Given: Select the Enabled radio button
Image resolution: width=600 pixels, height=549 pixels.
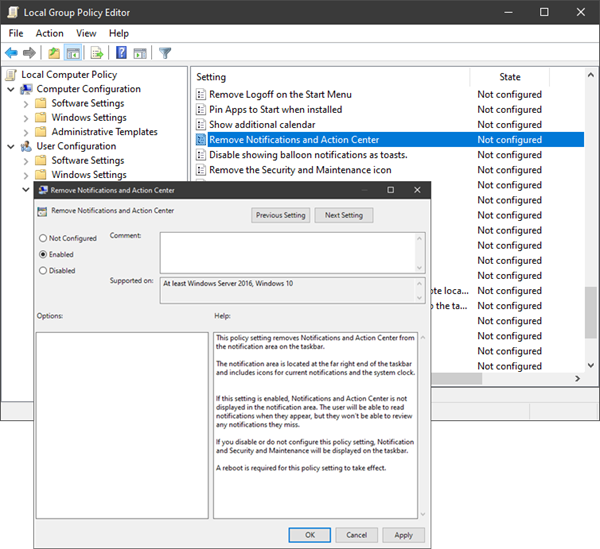Looking at the screenshot, I should (43, 254).
